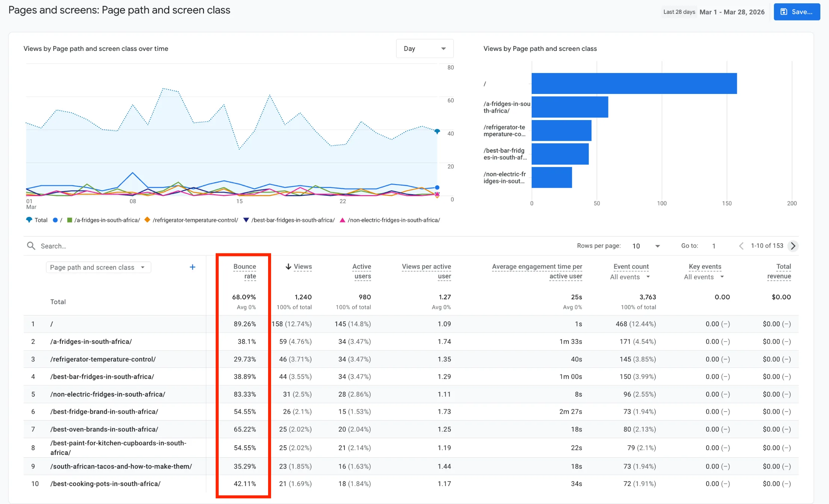The width and height of the screenshot is (829, 504).
Task: Select /non-electric-fridges-in-south-africa/ table row
Action: coord(411,394)
